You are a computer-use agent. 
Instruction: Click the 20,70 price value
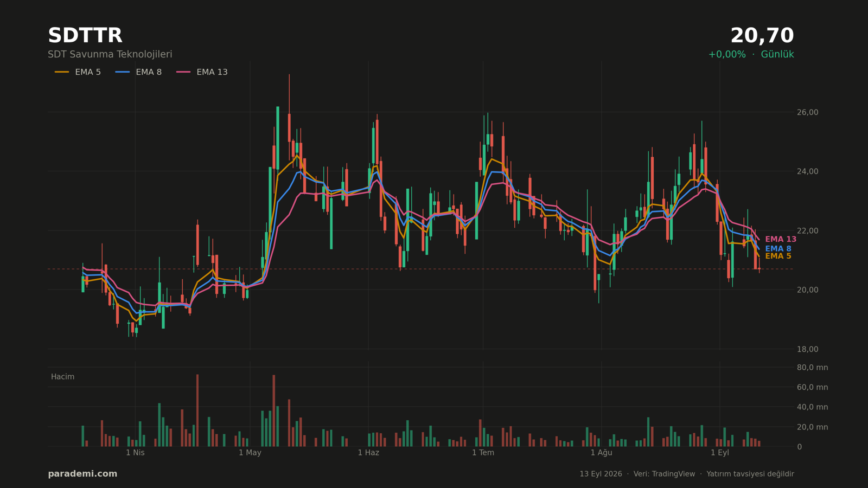pyautogui.click(x=762, y=36)
